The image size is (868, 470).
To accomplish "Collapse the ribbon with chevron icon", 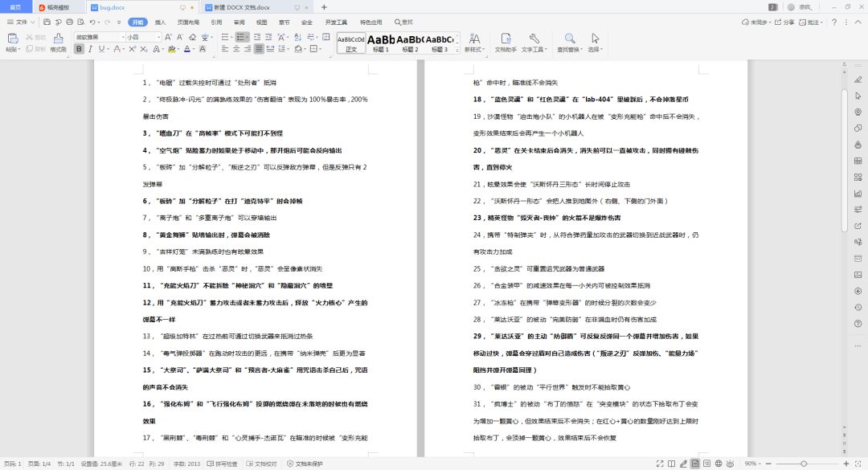I will (858, 22).
